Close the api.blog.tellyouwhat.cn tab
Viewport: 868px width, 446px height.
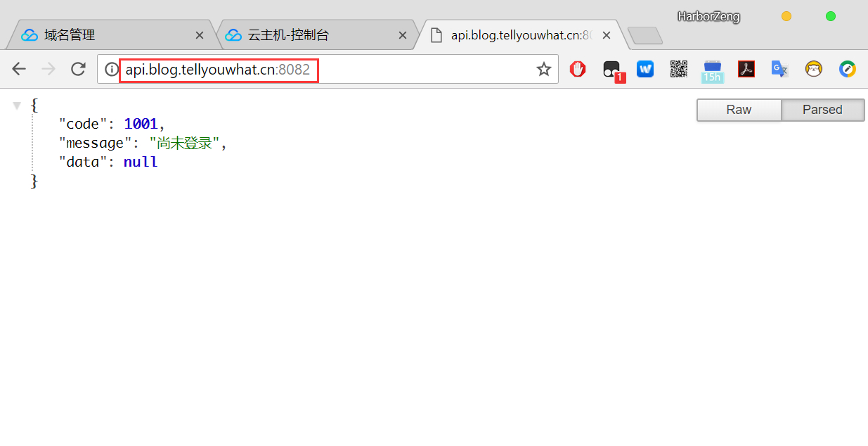[x=606, y=35]
